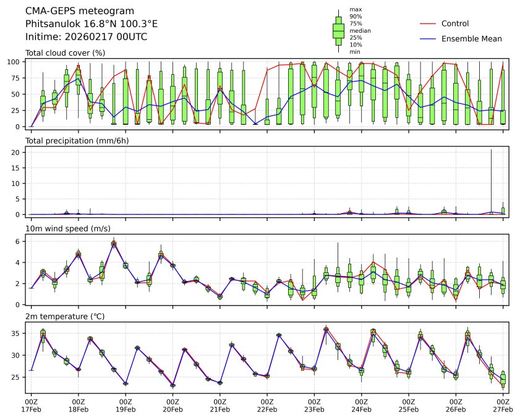The image size is (520, 420).
Task: Click the 00Z 17Feb x-axis tick label
Action: (x=31, y=405)
